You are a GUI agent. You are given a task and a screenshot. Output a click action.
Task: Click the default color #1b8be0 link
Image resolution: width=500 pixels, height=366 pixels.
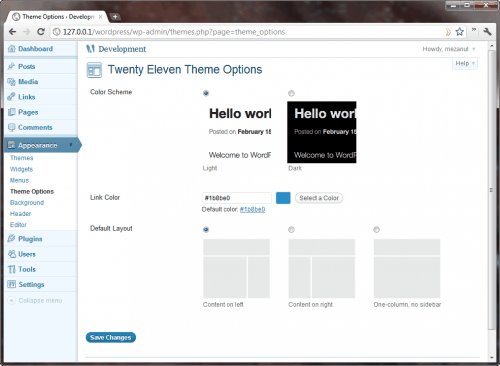pyautogui.click(x=252, y=209)
